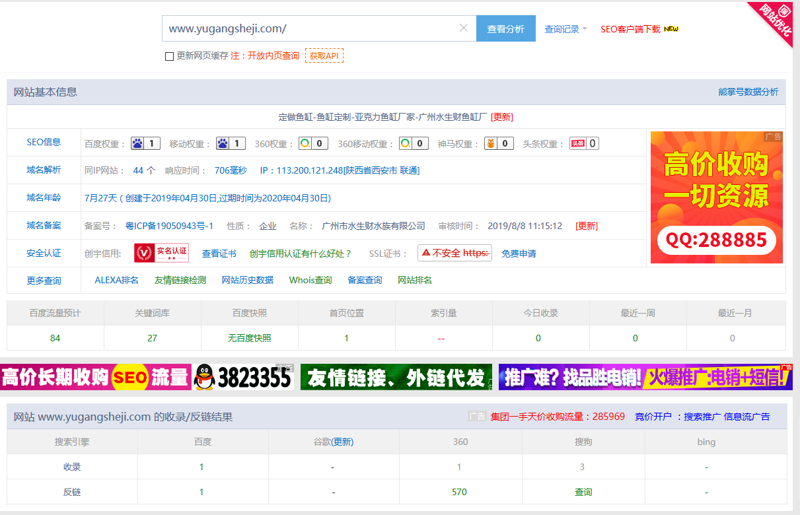The height and width of the screenshot is (515, 800).
Task: Open ICP record 粤ICP备19050943号-1
Action: 169,226
